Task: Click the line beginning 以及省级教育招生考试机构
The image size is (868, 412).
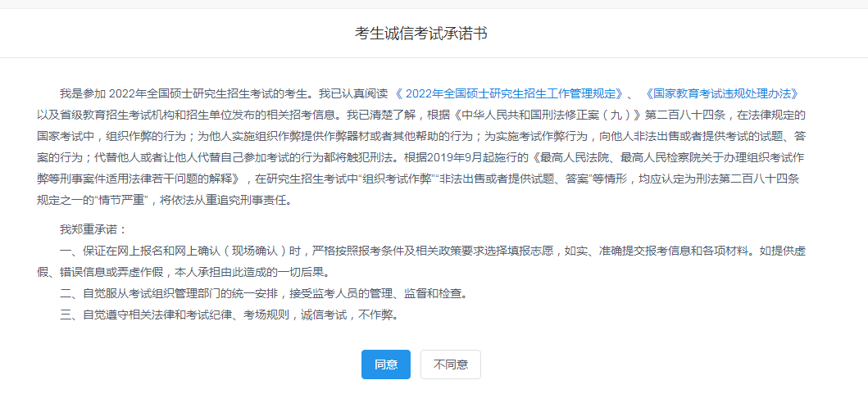Action: [x=420, y=115]
